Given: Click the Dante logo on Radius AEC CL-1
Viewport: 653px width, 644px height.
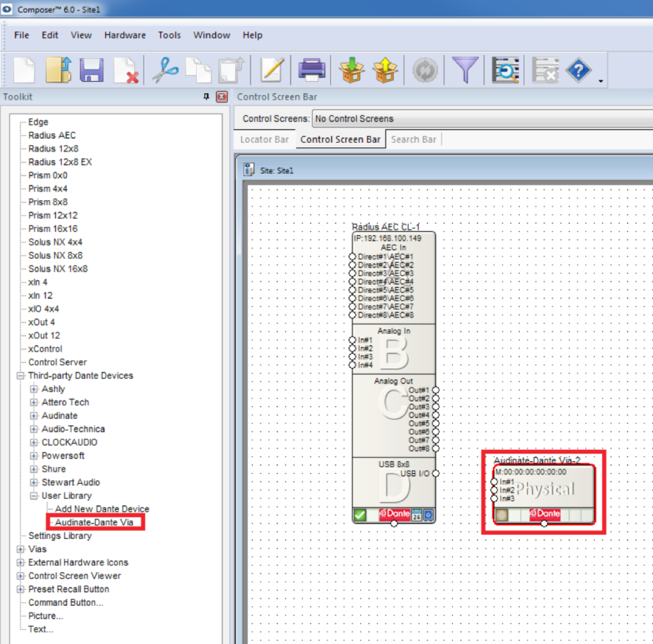Looking at the screenshot, I should coord(395,513).
